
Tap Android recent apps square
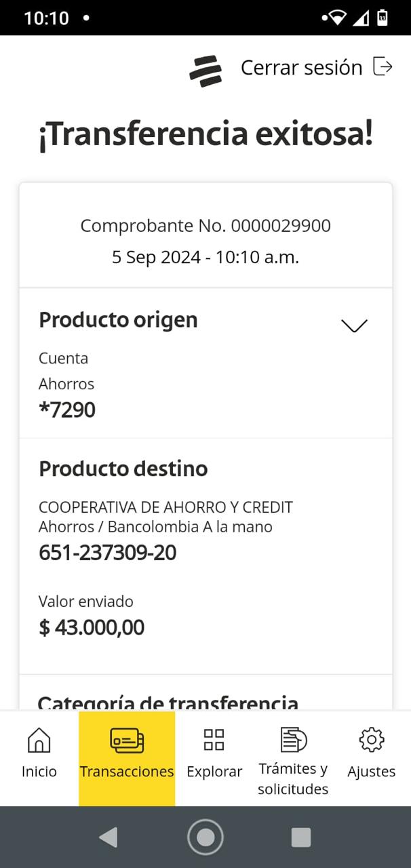(x=301, y=837)
